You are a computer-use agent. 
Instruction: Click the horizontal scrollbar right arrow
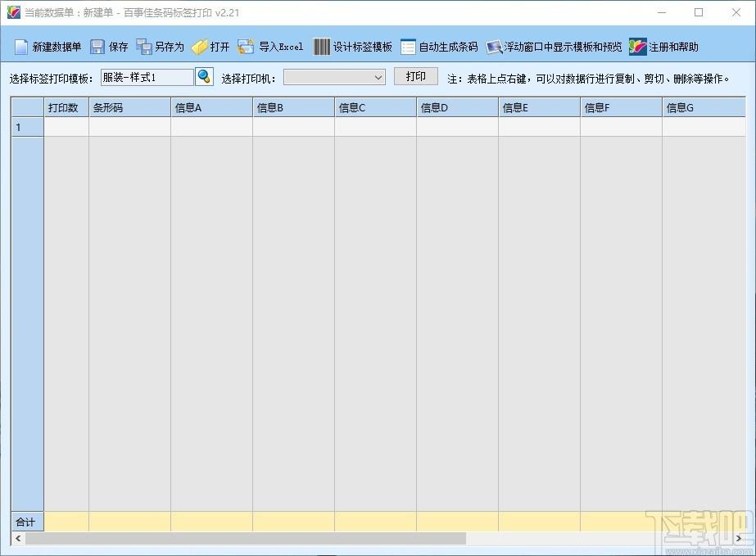739,538
